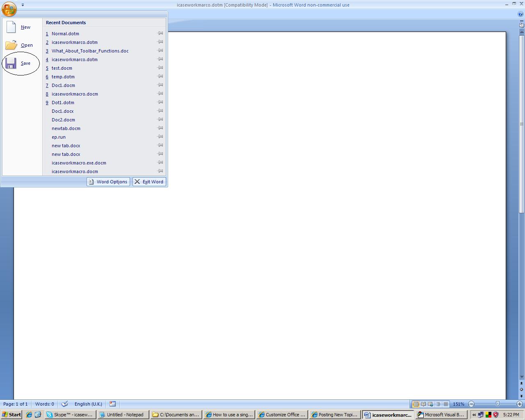This screenshot has height=420, width=525.
Task: Click the red shield tray icon
Action: (x=495, y=415)
